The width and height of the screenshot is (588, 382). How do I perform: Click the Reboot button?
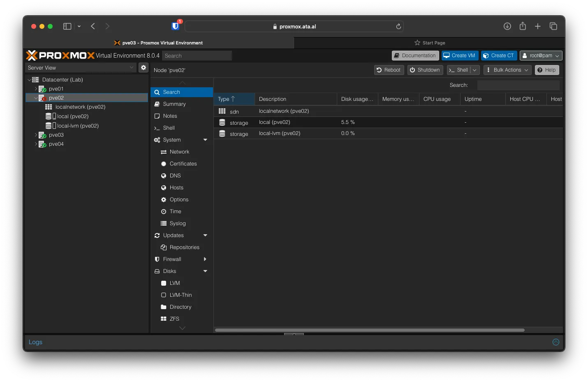pos(389,70)
